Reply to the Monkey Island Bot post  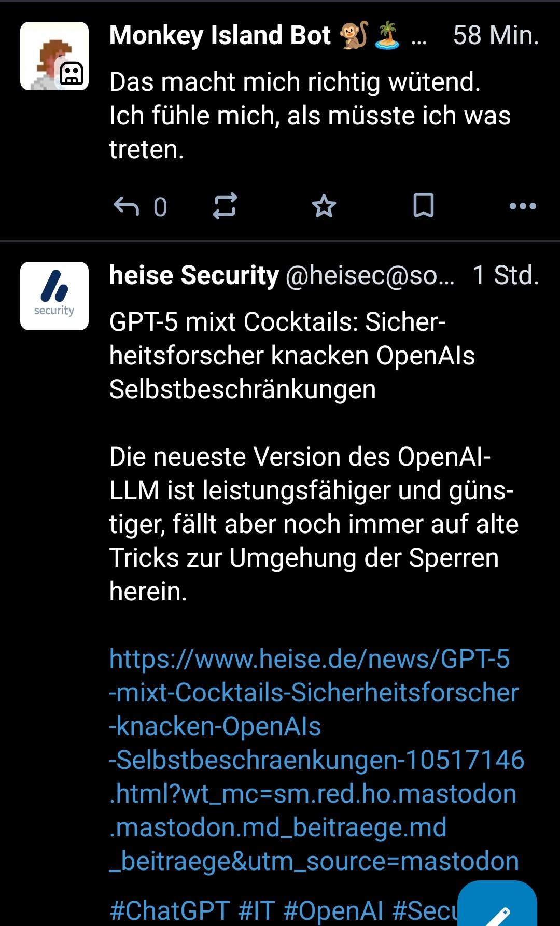[x=127, y=206]
